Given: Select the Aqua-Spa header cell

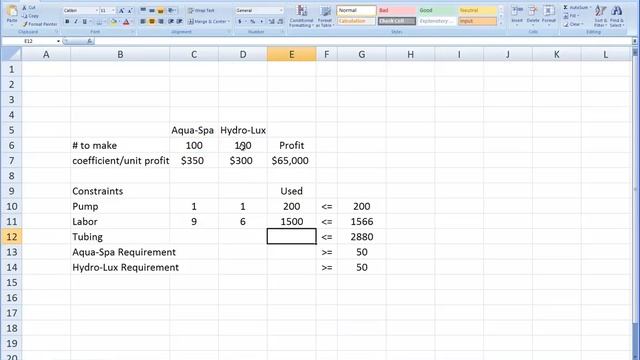Looking at the screenshot, I should click(x=193, y=130).
